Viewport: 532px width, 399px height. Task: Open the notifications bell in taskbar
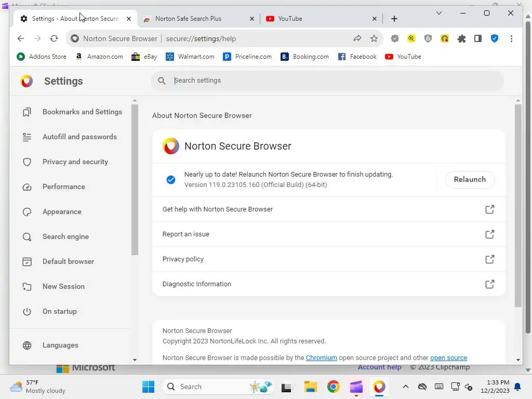click(x=518, y=387)
